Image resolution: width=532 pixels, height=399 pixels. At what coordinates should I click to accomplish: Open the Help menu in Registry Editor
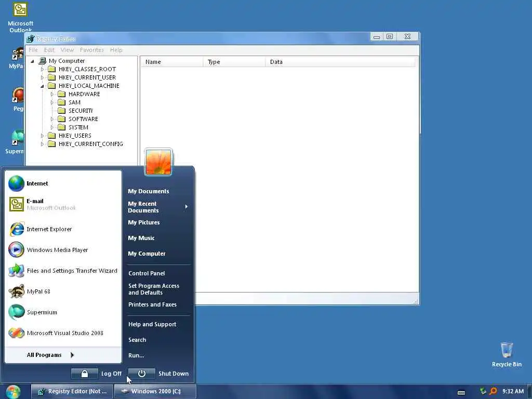tap(116, 50)
